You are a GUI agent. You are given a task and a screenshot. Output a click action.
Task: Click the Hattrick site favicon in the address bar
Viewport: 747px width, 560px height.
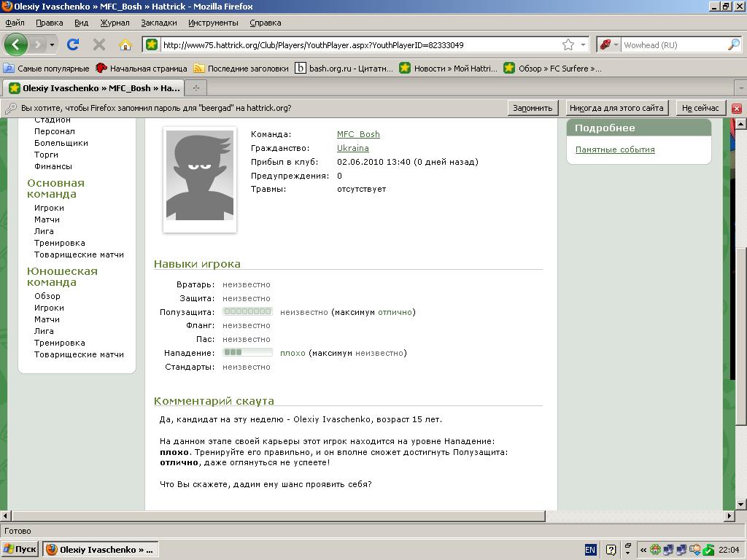[x=152, y=44]
